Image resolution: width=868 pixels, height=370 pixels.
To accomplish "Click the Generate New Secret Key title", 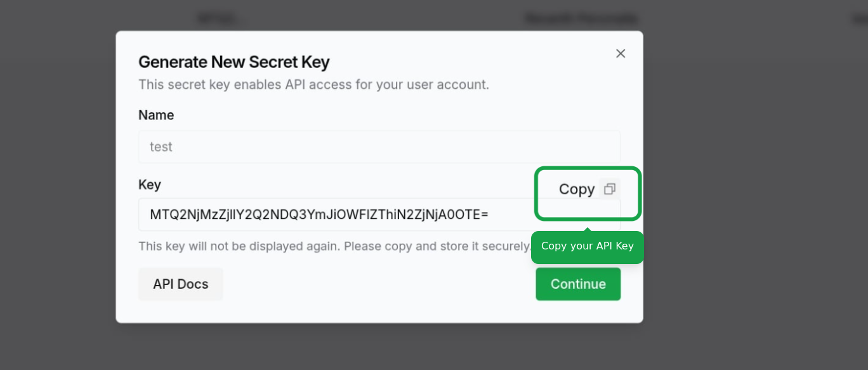I will point(233,62).
